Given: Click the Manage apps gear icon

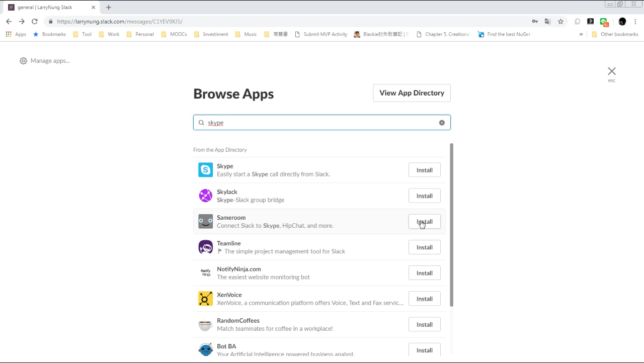Looking at the screenshot, I should (23, 61).
